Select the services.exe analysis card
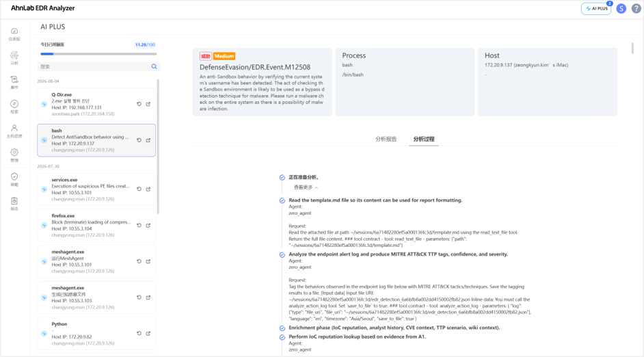 pyautogui.click(x=96, y=189)
